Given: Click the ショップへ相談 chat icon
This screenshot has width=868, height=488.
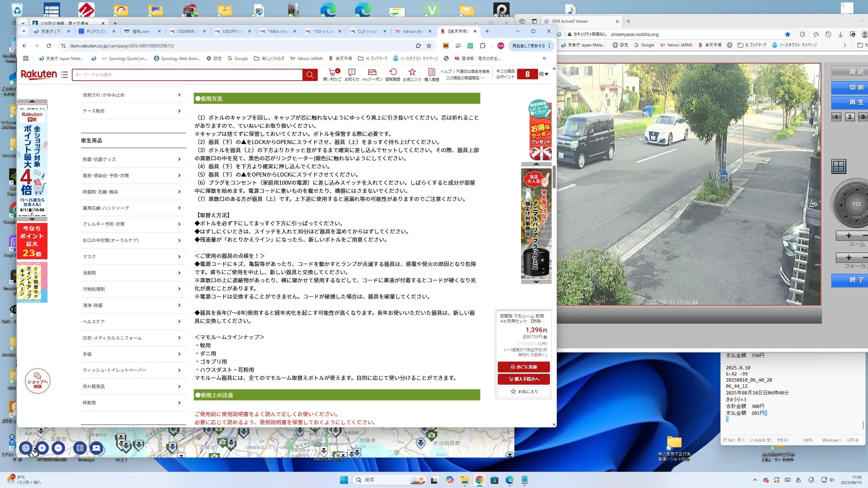Looking at the screenshot, I should (x=38, y=381).
